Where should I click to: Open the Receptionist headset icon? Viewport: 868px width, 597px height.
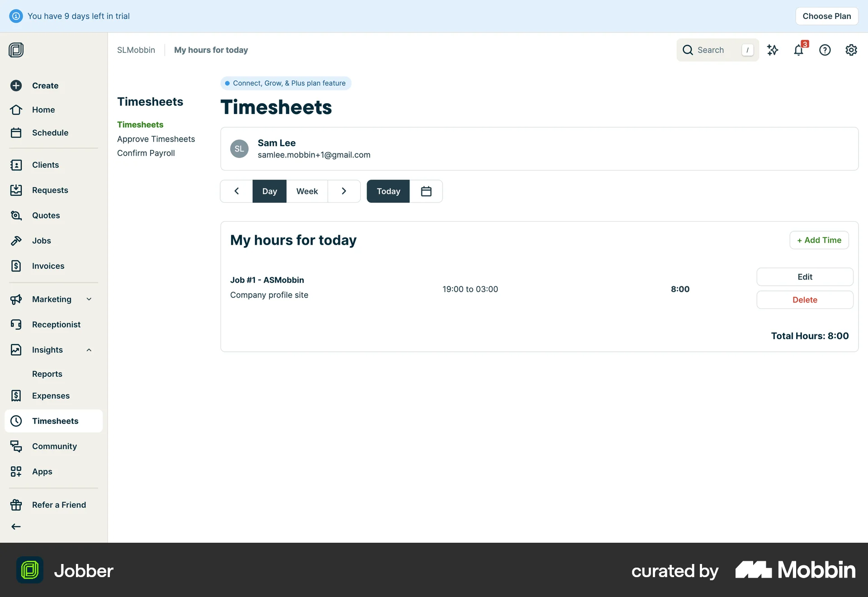click(x=16, y=324)
